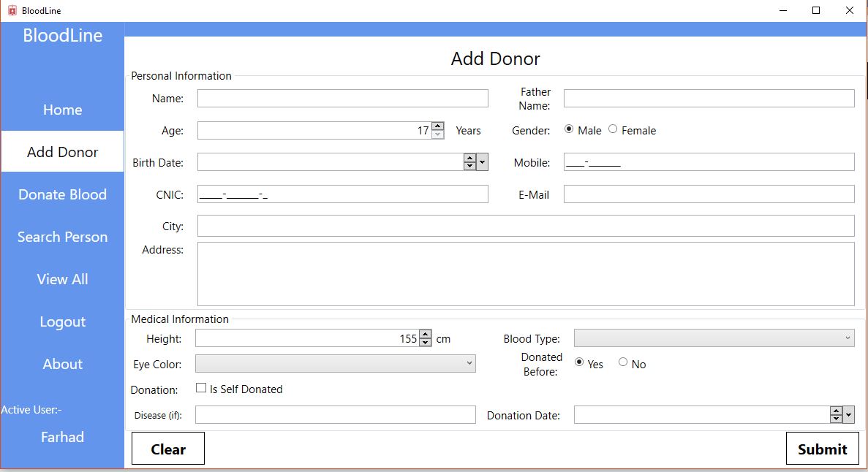
Task: Minimize the BloodLine window
Action: (782, 10)
